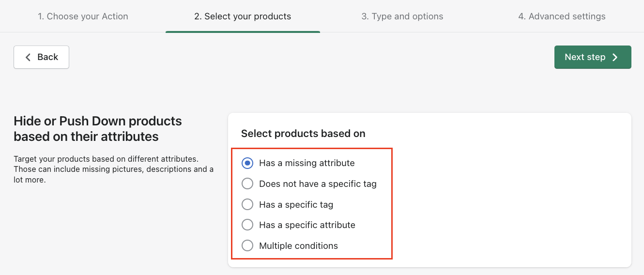Viewport: 644px width, 275px height.
Task: Enable the 'Multiple conditions' radio button
Action: coord(247,246)
